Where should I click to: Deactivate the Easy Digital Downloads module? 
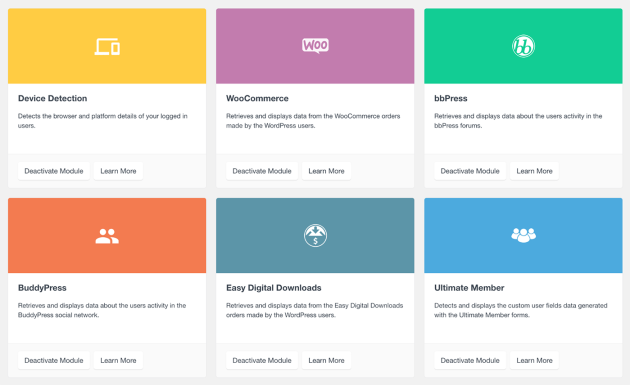[x=262, y=360]
